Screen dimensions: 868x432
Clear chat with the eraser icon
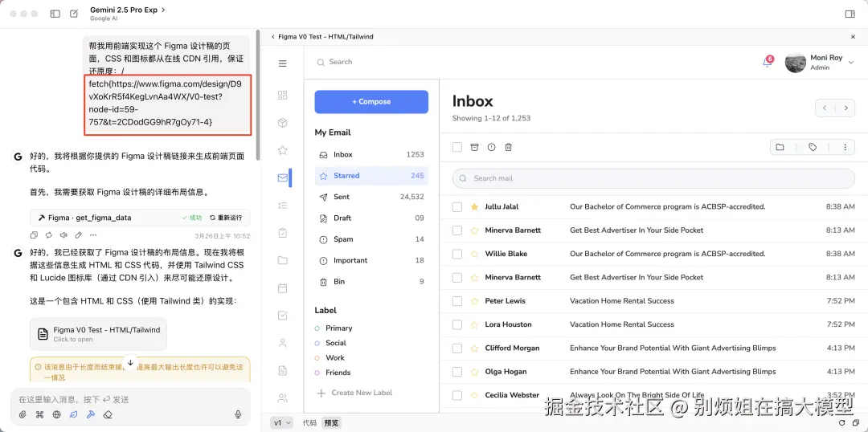click(108, 414)
